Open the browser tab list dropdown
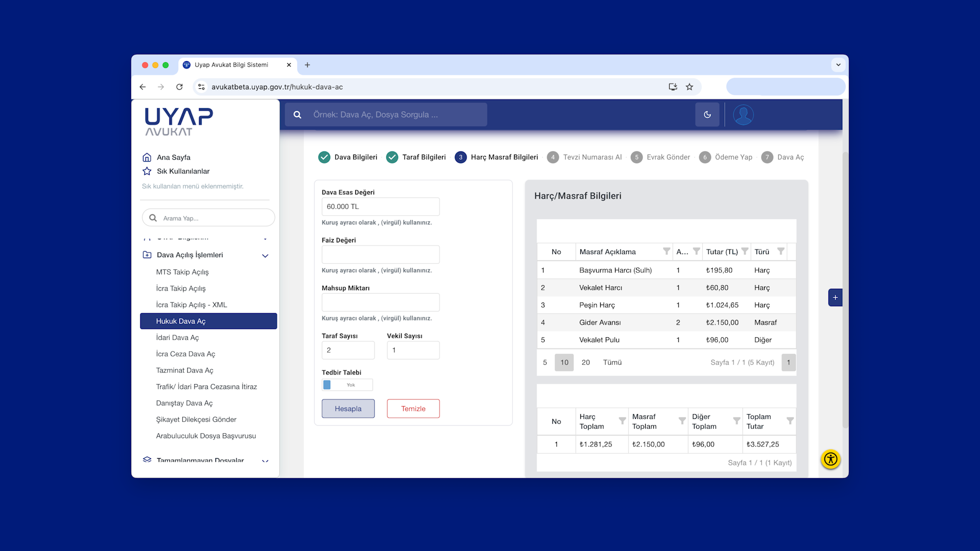Viewport: 980px width, 551px height. [838, 65]
